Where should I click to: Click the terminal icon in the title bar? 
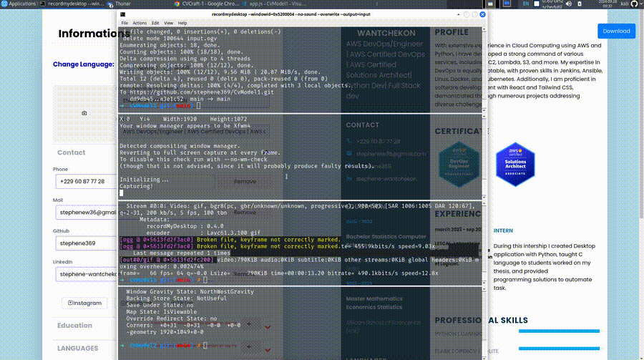(123, 14)
